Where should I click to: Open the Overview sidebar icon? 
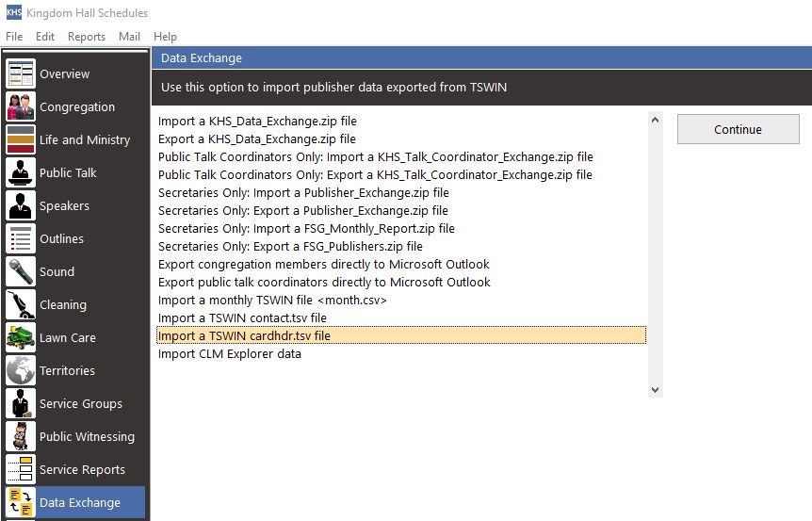click(21, 73)
